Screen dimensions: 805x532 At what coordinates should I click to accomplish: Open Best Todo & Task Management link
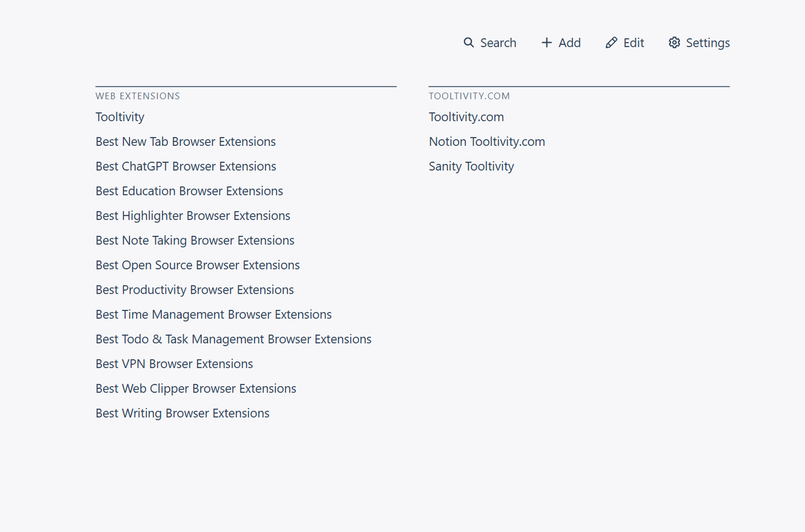pyautogui.click(x=233, y=339)
